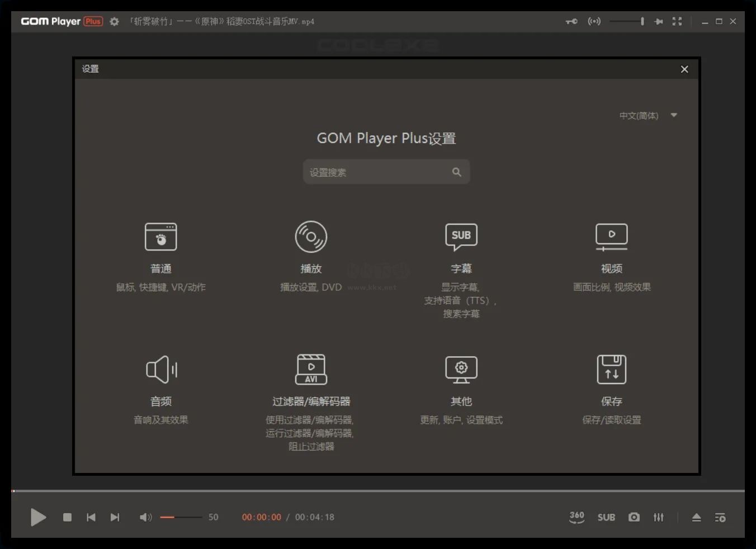This screenshot has width=756, height=549.
Task: Click the 播放 category label
Action: click(x=311, y=269)
